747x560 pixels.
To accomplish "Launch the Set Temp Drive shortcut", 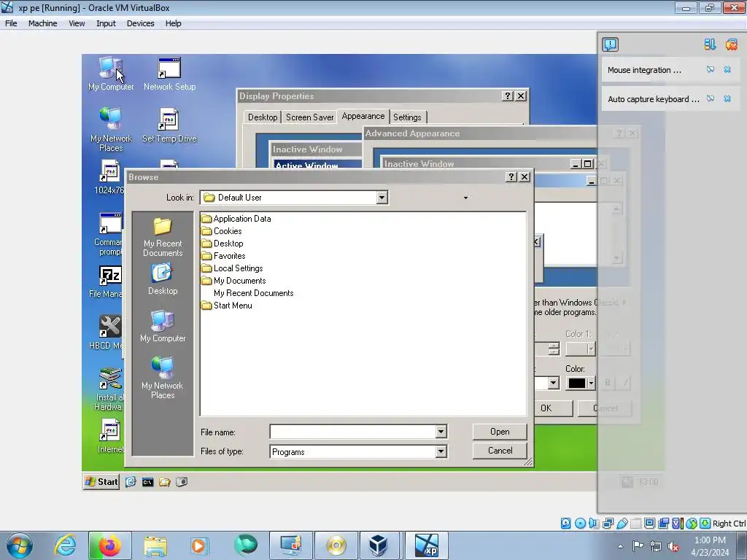I will click(169, 125).
